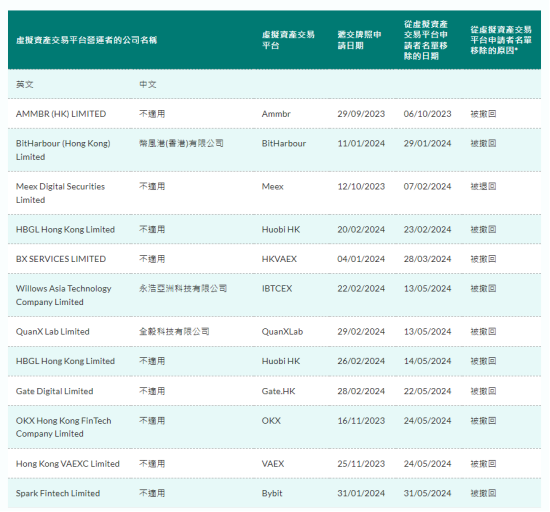The height and width of the screenshot is (512, 550).
Task: Click the '被退回' reason in Meex row
Action: click(x=483, y=186)
